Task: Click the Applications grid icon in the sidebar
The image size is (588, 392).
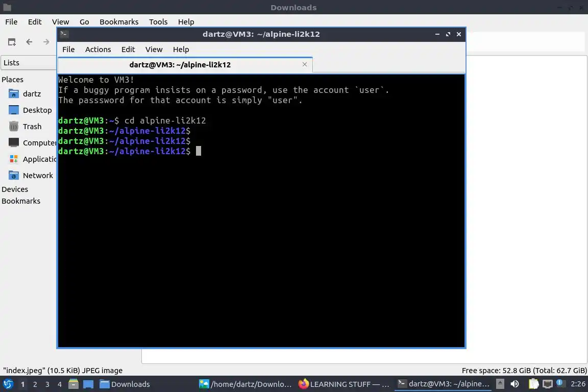Action: click(x=13, y=159)
